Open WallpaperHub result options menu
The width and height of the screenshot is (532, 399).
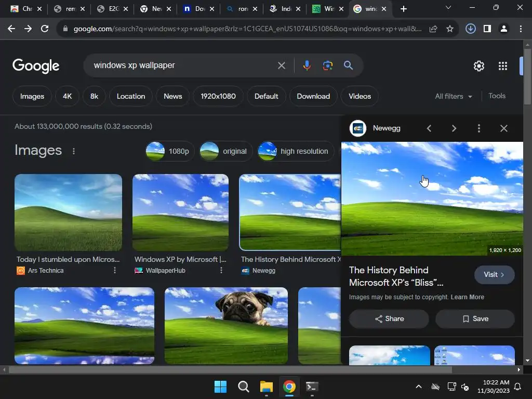[221, 270]
